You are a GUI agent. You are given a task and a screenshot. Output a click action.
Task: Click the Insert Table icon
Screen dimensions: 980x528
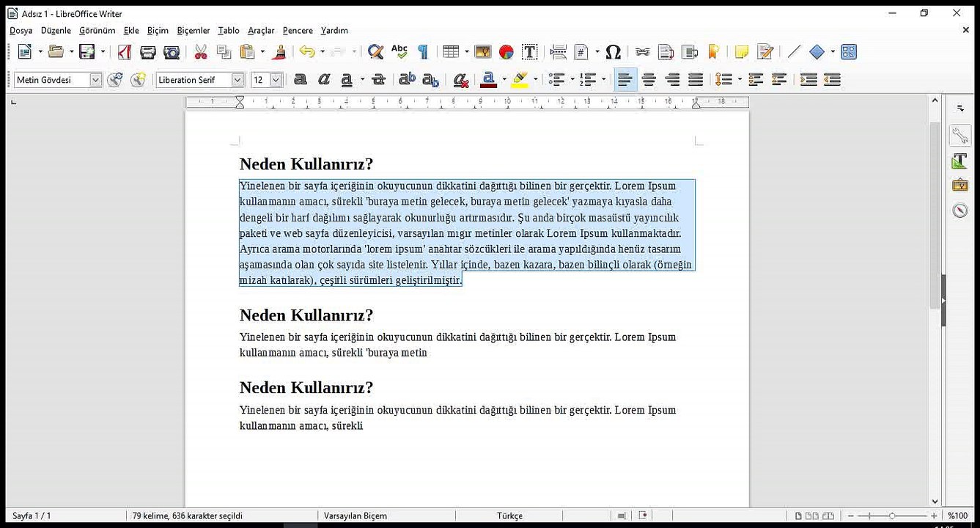(x=451, y=51)
